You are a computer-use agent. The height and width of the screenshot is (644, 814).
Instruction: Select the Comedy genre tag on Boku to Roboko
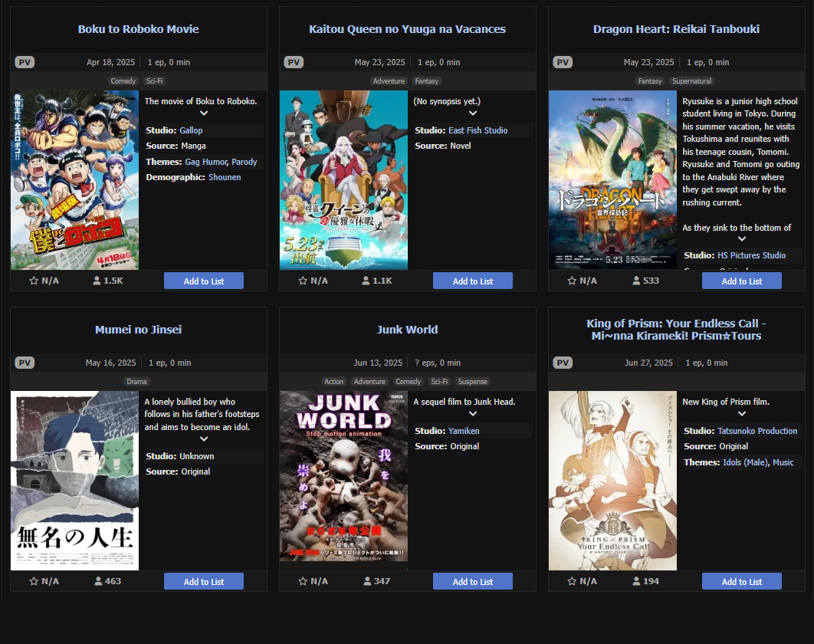tap(123, 81)
